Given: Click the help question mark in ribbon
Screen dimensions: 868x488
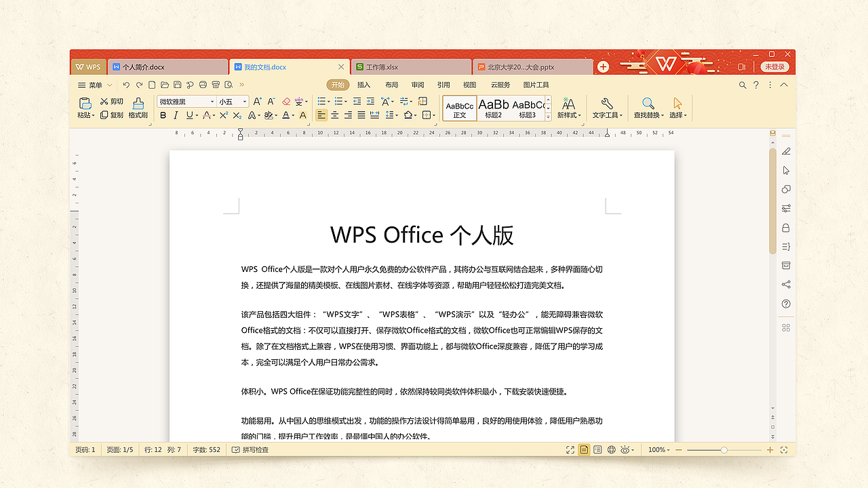Looking at the screenshot, I should click(756, 85).
